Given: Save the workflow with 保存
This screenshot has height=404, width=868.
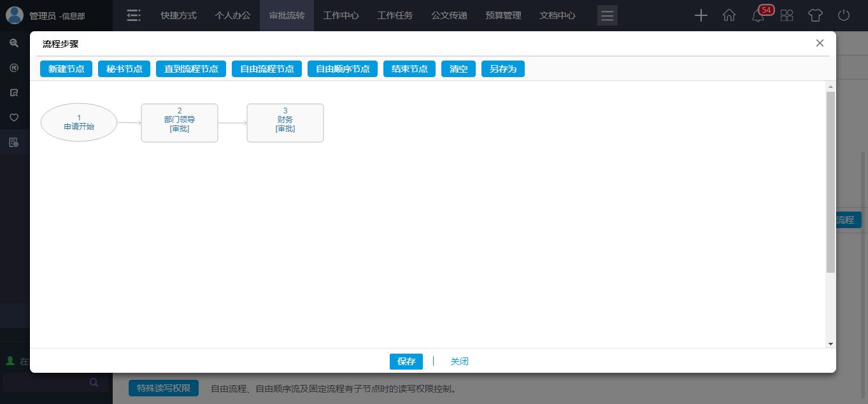Looking at the screenshot, I should pyautogui.click(x=406, y=361).
